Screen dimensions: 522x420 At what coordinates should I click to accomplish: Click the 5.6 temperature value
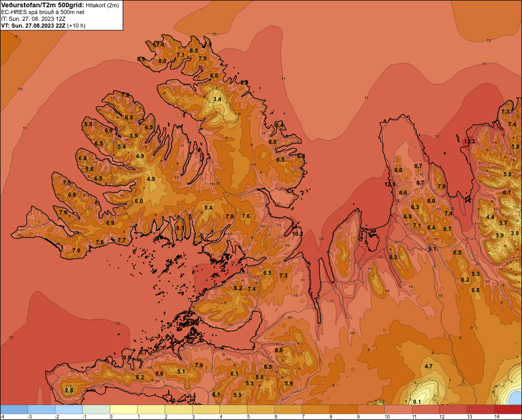pos(90,169)
